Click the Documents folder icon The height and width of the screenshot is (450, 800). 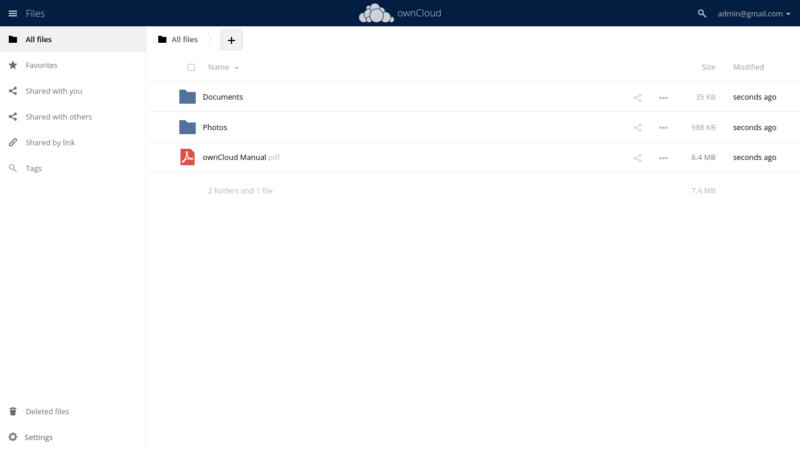[x=187, y=97]
